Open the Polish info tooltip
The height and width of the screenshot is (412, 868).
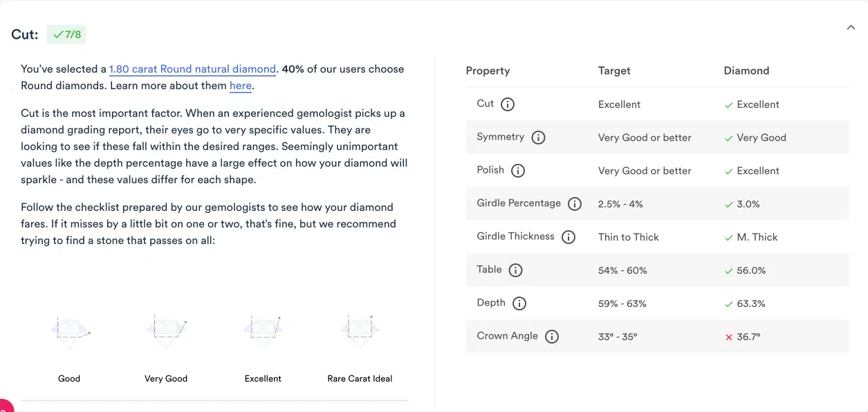coord(519,170)
